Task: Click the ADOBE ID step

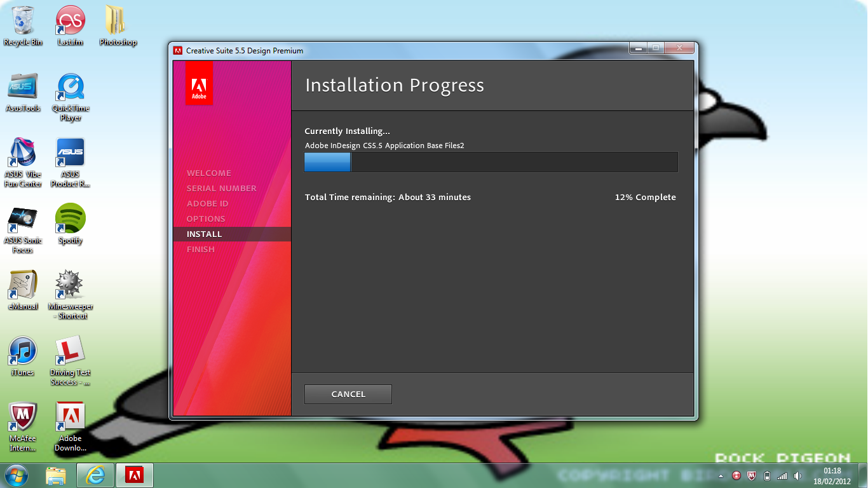Action: tap(208, 203)
